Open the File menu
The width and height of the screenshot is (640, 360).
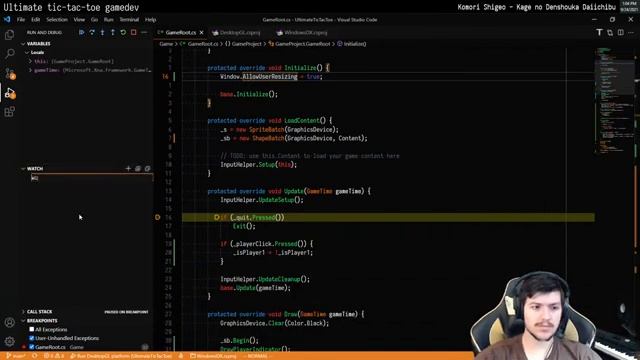21,19
